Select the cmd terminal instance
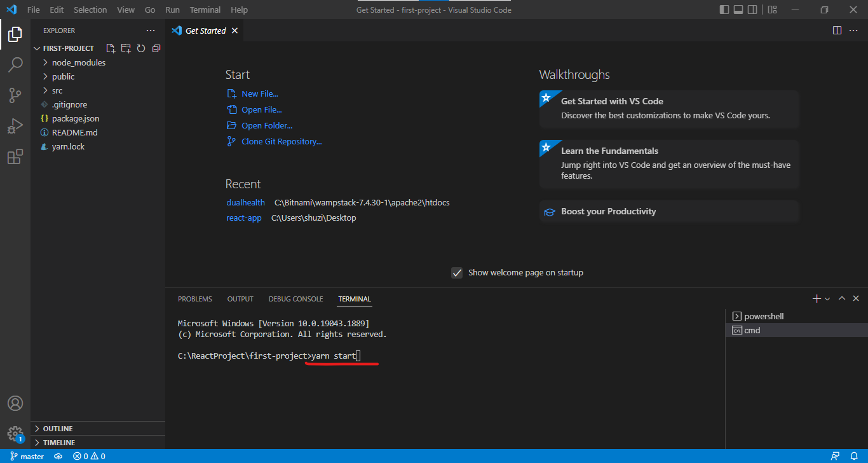The image size is (868, 463). (x=796, y=330)
